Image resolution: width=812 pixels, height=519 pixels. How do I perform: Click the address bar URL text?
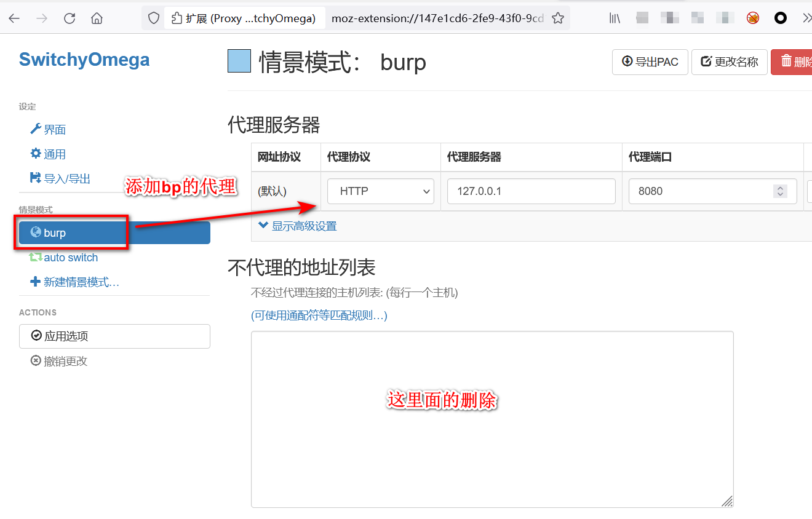[x=437, y=18]
